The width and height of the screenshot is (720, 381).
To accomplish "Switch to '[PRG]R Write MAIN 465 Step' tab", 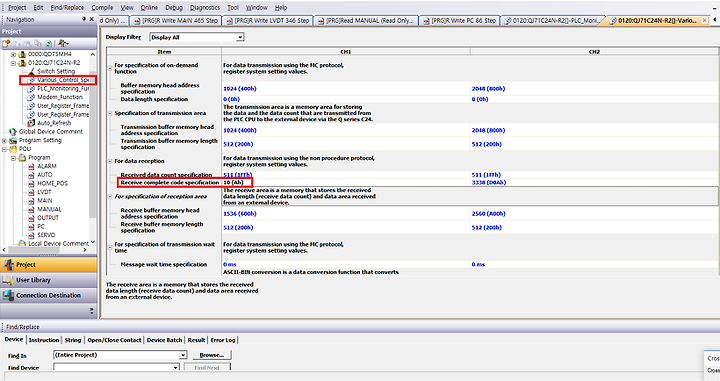I will pyautogui.click(x=175, y=21).
